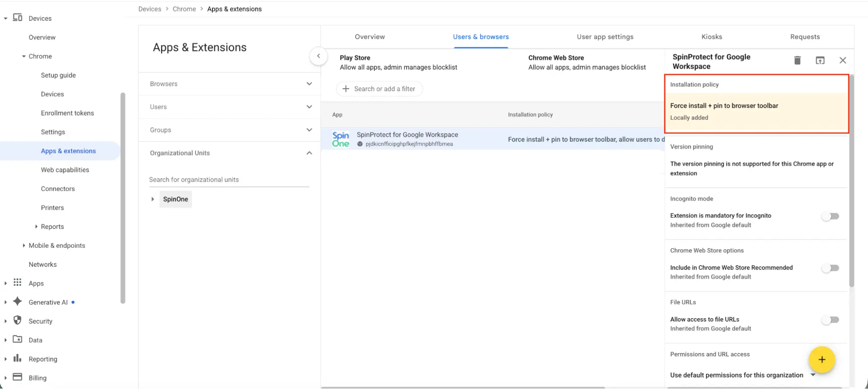Click Chrome Web Store icon beside app ID
This screenshot has width=868, height=389.
pyautogui.click(x=360, y=144)
